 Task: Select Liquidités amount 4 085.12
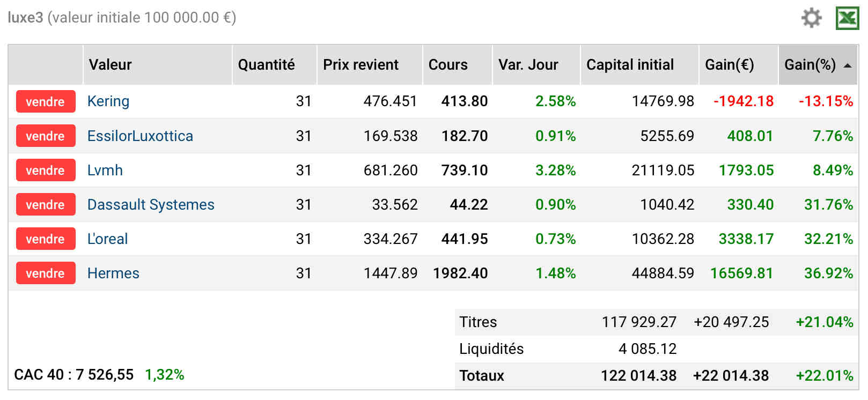coord(648,349)
